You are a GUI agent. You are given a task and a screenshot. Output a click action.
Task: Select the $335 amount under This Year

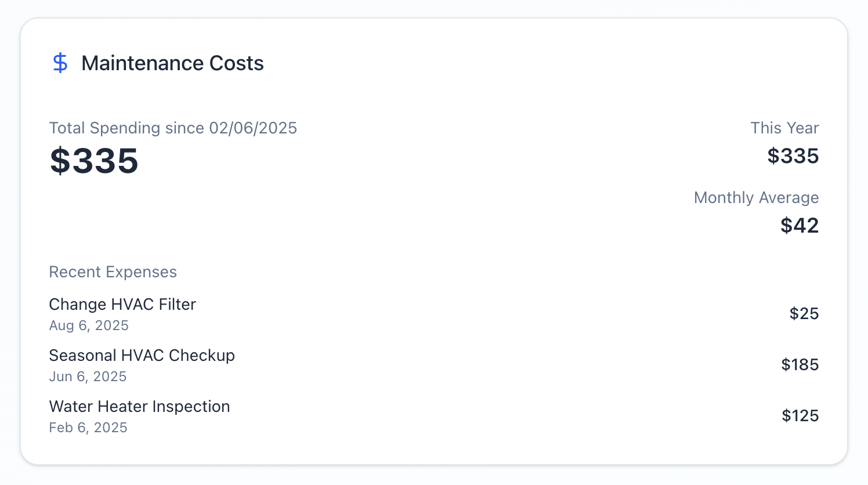pyautogui.click(x=793, y=156)
